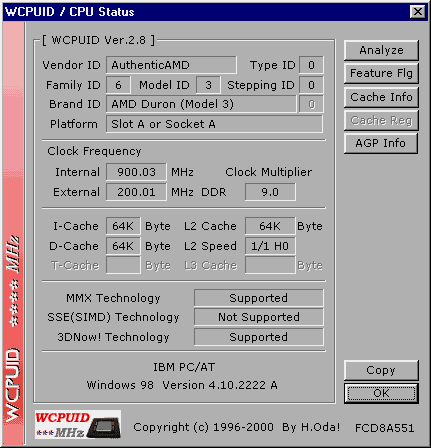Image resolution: width=431 pixels, height=448 pixels.
Task: Run the Analyze button
Action: tap(381, 50)
